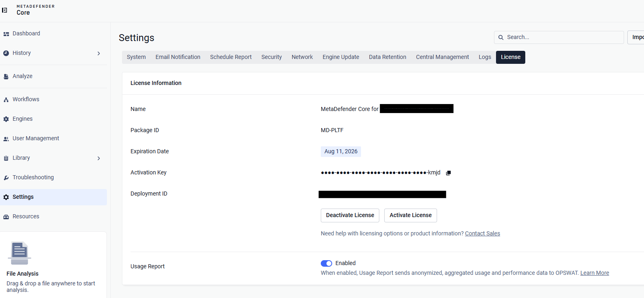Viewport: 644px width, 298px height.
Task: Click the search magnifier icon
Action: (x=501, y=37)
